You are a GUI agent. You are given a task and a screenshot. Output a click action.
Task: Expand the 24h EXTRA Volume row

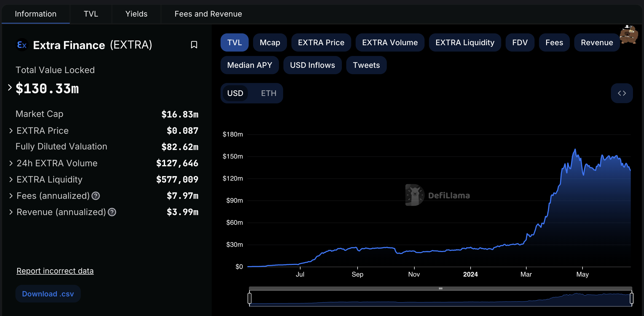point(11,163)
